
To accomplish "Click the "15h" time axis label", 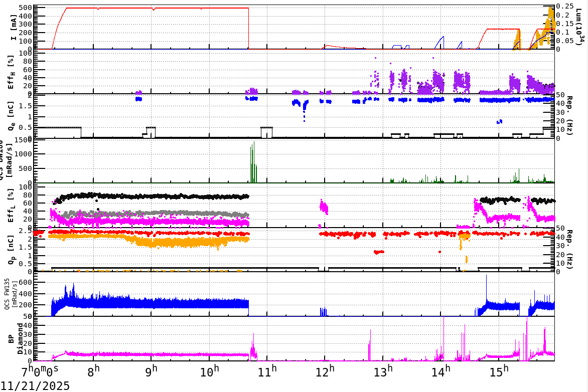I will (x=499, y=370).
